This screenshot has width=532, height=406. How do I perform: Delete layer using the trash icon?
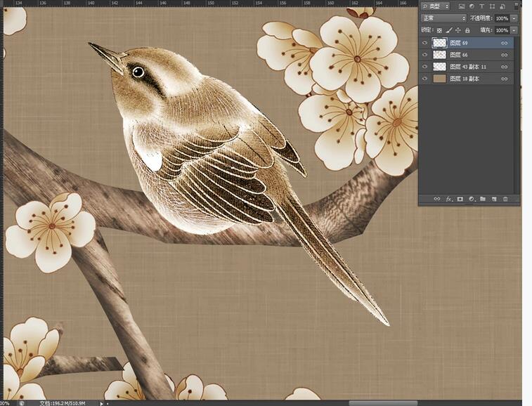(505, 199)
